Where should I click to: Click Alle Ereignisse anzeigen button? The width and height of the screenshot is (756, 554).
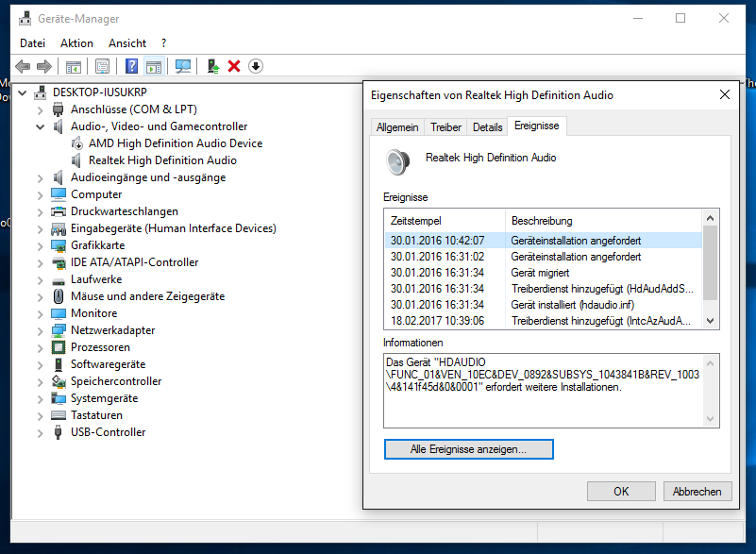(469, 449)
